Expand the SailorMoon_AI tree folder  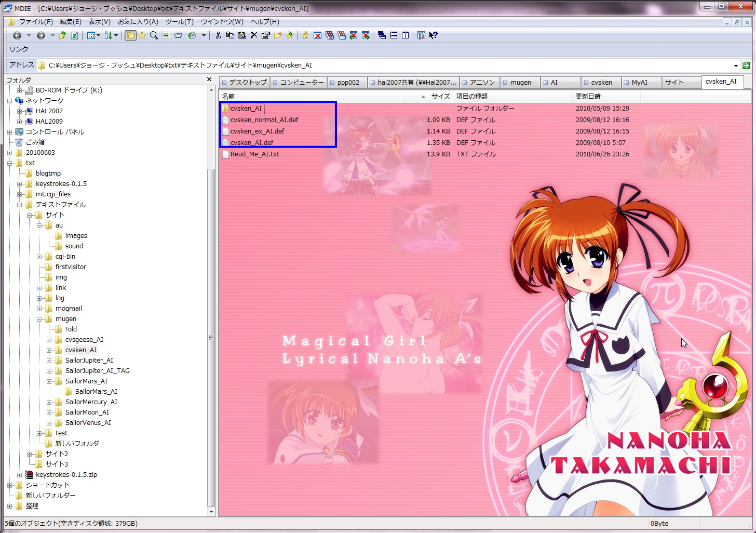[x=49, y=412]
